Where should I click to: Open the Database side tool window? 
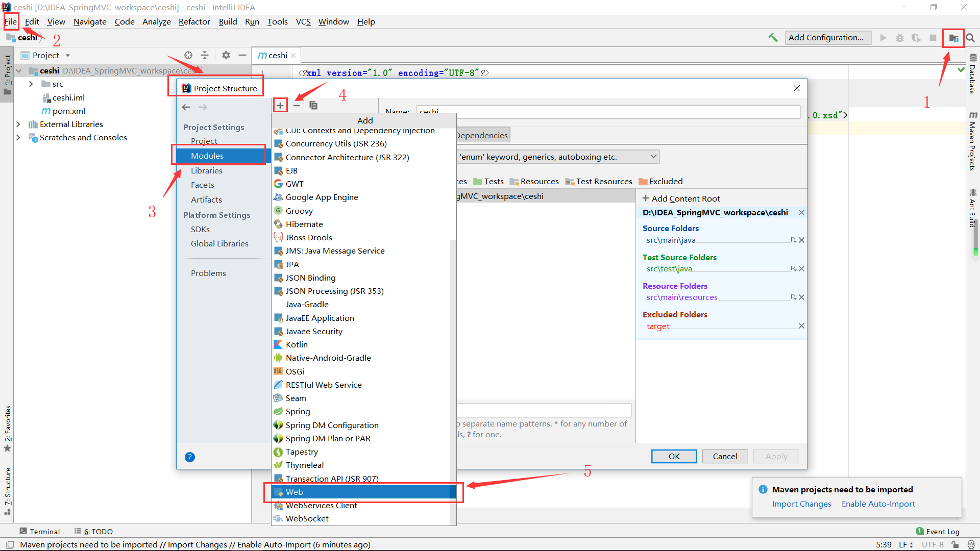coord(973,73)
